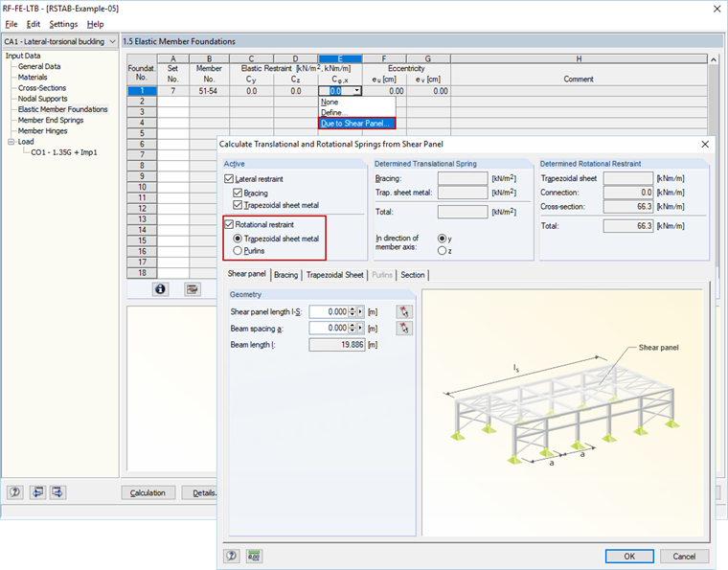
Task: Click the picture icon beside the info button
Action: (193, 289)
